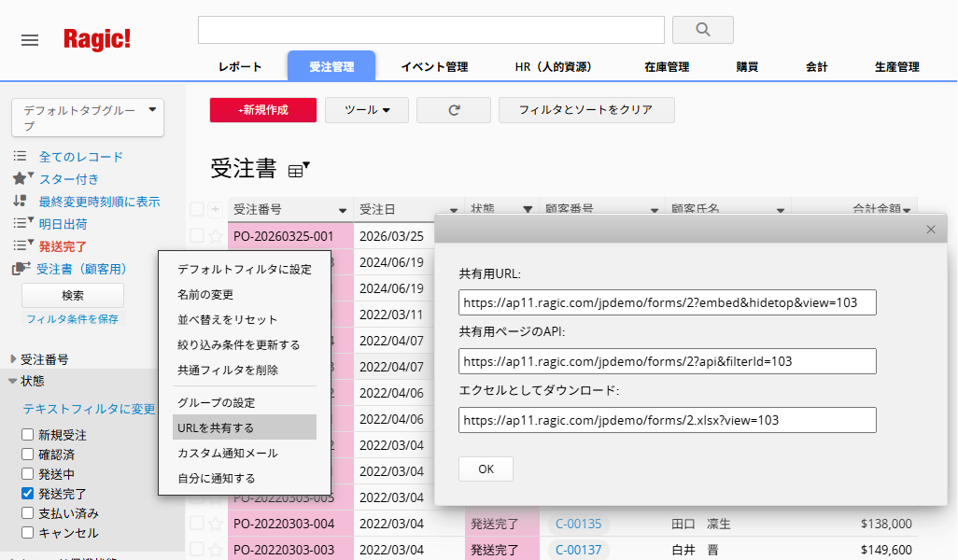Click the 共有用ページのAPI text field

point(668,361)
